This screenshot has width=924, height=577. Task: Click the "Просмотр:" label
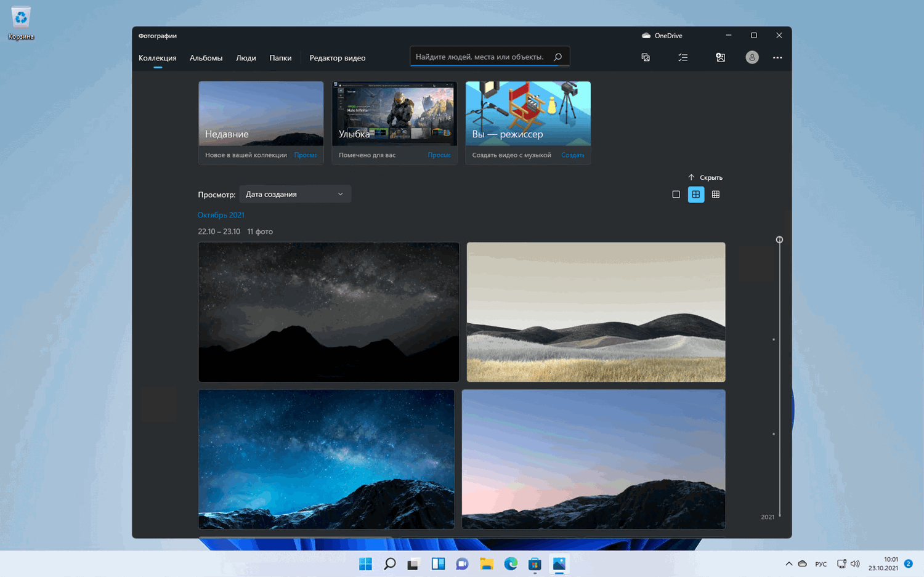(217, 195)
